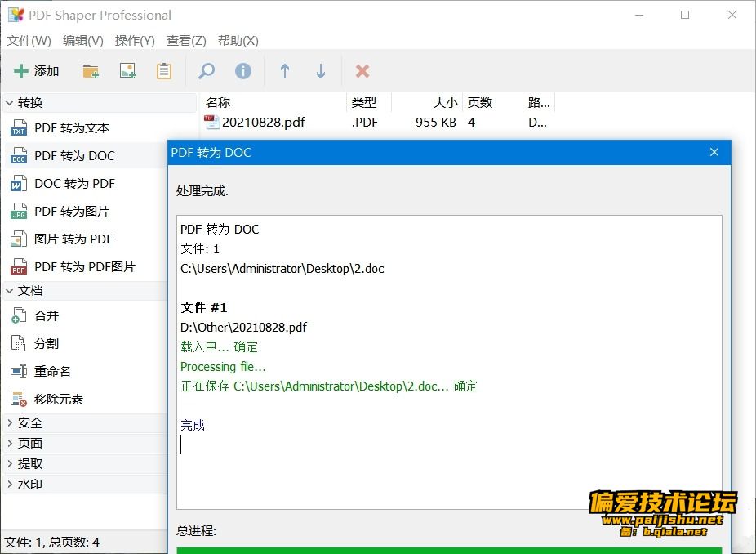Open the 帮助(X) menu
The width and height of the screenshot is (756, 554).
(238, 41)
